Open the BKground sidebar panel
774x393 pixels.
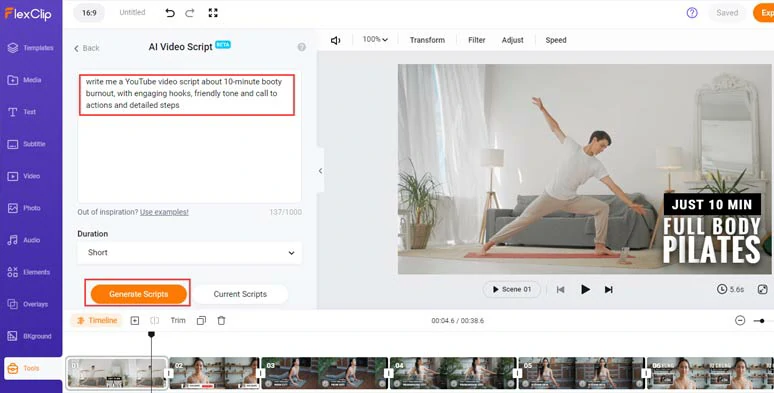click(31, 336)
